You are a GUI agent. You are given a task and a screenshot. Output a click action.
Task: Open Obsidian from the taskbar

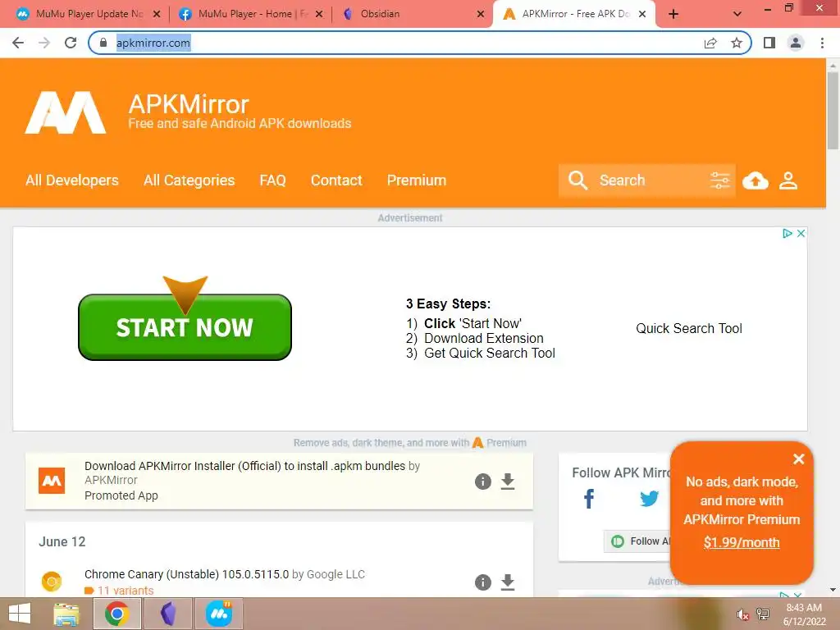click(x=168, y=614)
